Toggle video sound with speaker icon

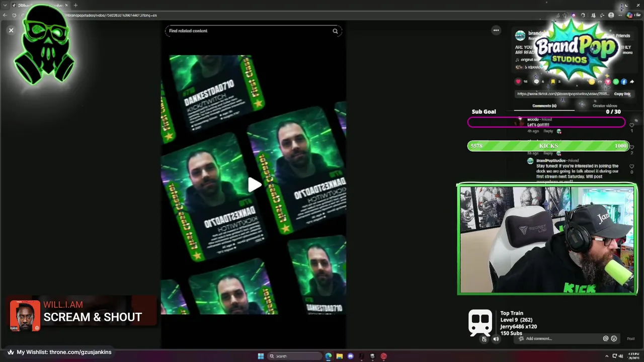pos(496,339)
